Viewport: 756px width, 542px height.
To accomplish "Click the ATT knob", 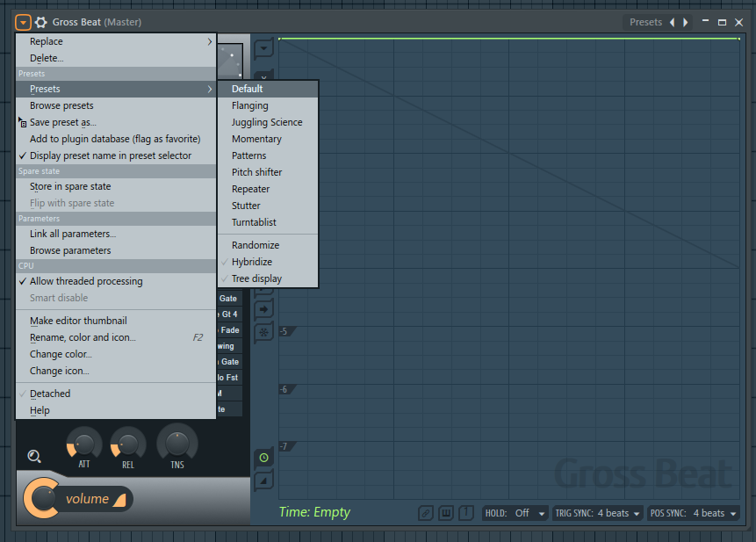I will (84, 444).
